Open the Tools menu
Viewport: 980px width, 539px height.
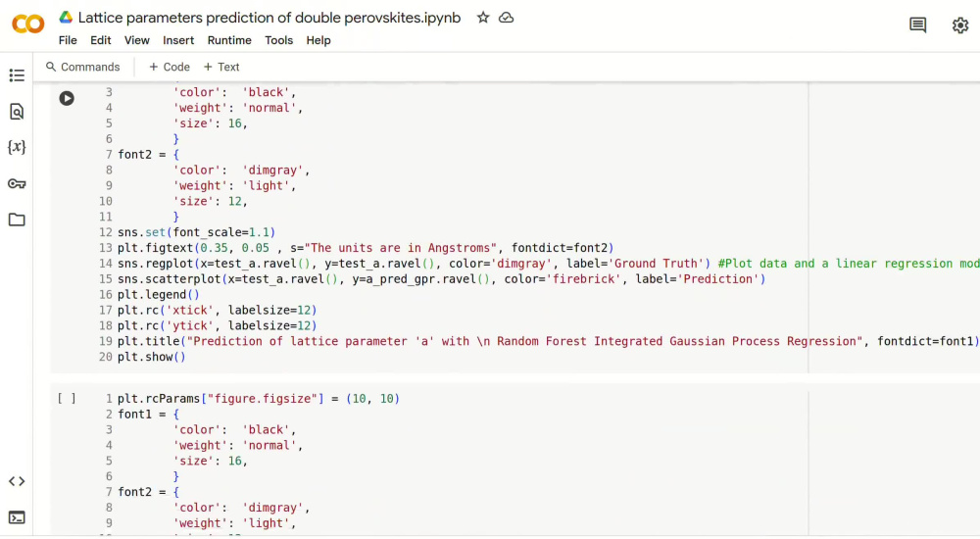click(278, 40)
